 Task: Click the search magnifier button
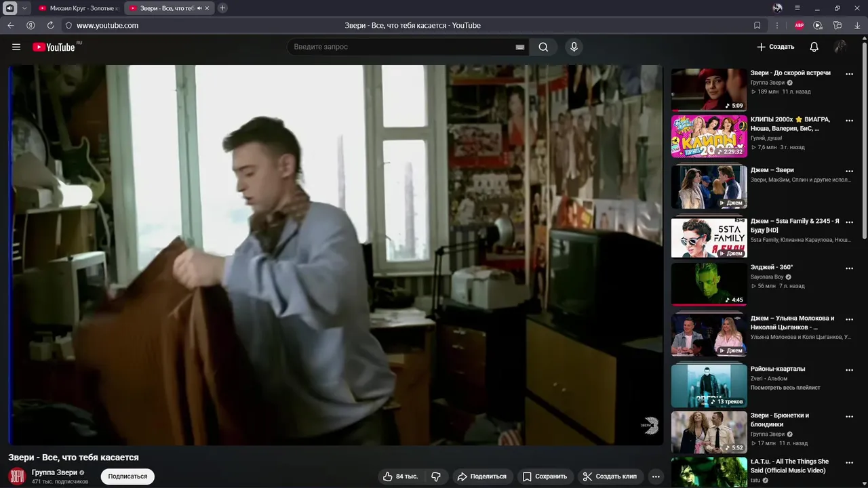click(x=543, y=47)
